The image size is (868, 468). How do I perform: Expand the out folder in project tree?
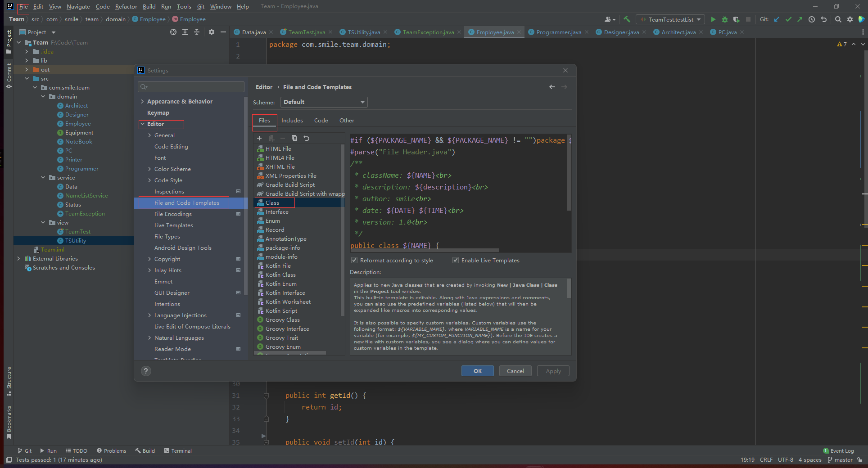pos(27,69)
